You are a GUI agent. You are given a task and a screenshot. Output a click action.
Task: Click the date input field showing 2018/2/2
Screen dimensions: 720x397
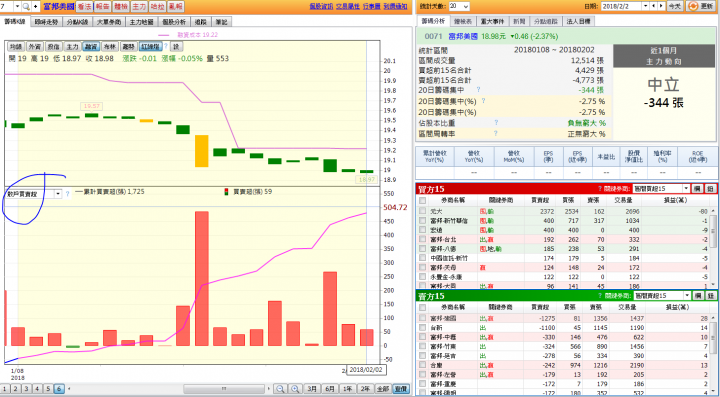pyautogui.click(x=620, y=6)
